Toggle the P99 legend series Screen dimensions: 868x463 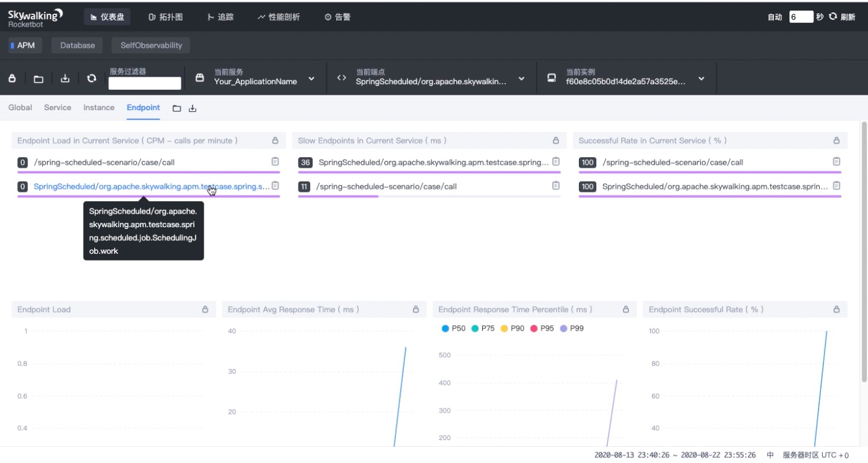pyautogui.click(x=572, y=329)
